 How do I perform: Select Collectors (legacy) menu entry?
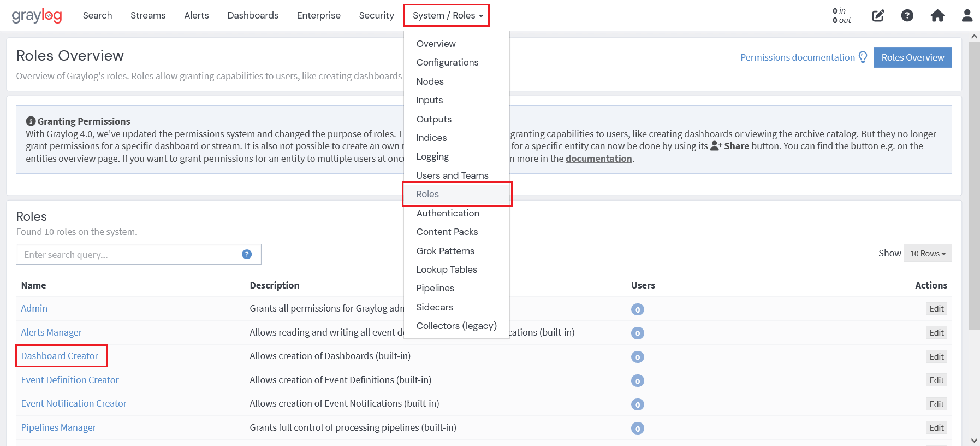point(456,326)
